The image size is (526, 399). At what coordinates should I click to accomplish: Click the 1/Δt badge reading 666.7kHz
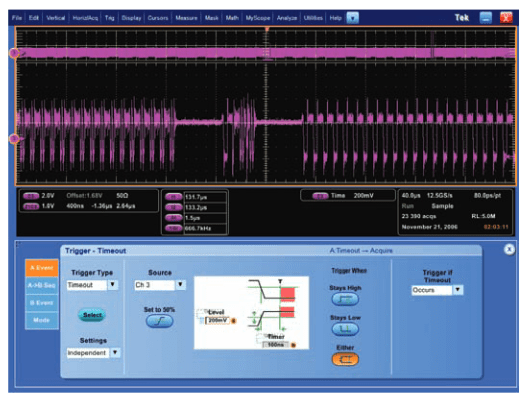pos(173,229)
